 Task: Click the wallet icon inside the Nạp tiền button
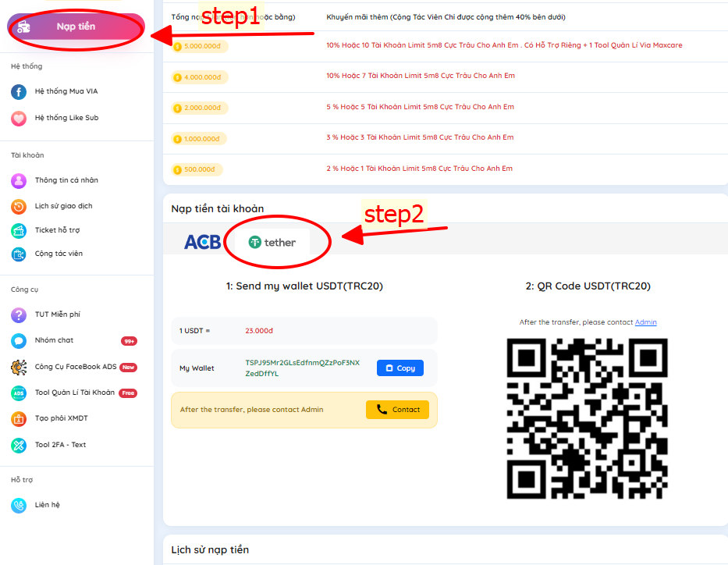[23, 27]
